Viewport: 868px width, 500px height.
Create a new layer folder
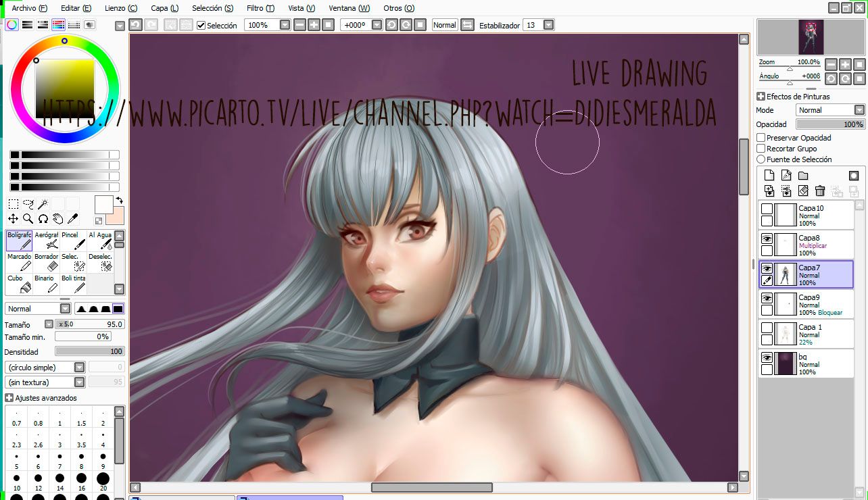pos(803,176)
